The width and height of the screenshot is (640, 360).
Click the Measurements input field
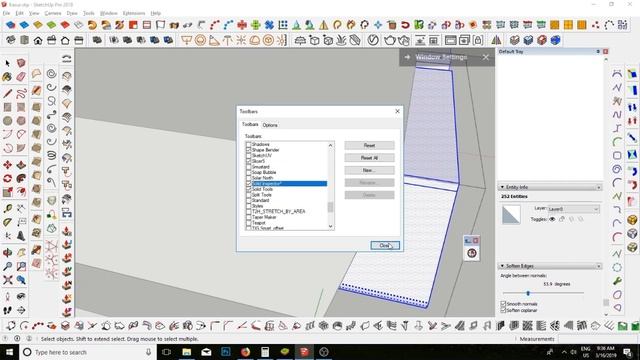point(598,339)
